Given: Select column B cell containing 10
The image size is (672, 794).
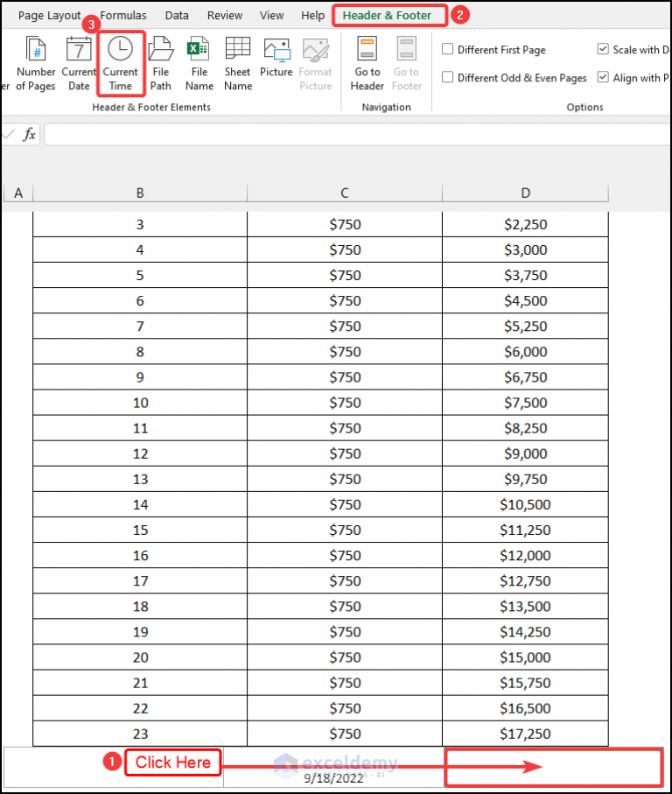Looking at the screenshot, I should tap(140, 403).
